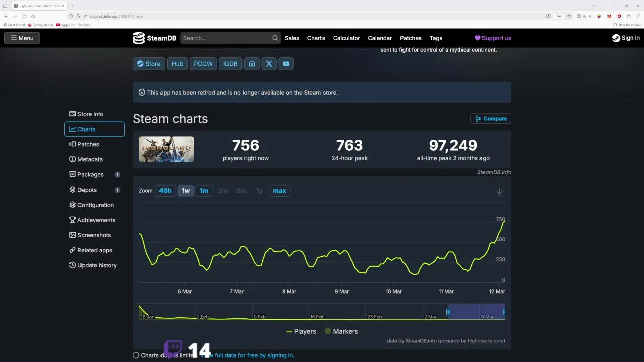Open the Patches top nav item
The height and width of the screenshot is (362, 644).
(x=411, y=38)
